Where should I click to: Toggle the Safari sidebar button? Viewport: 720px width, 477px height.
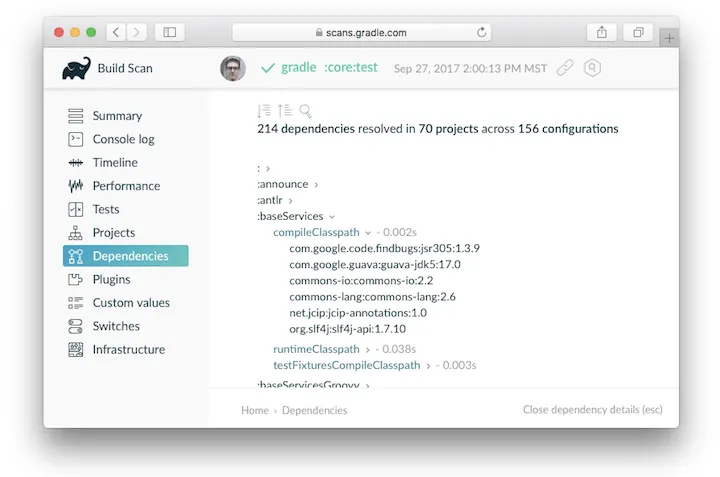click(169, 32)
